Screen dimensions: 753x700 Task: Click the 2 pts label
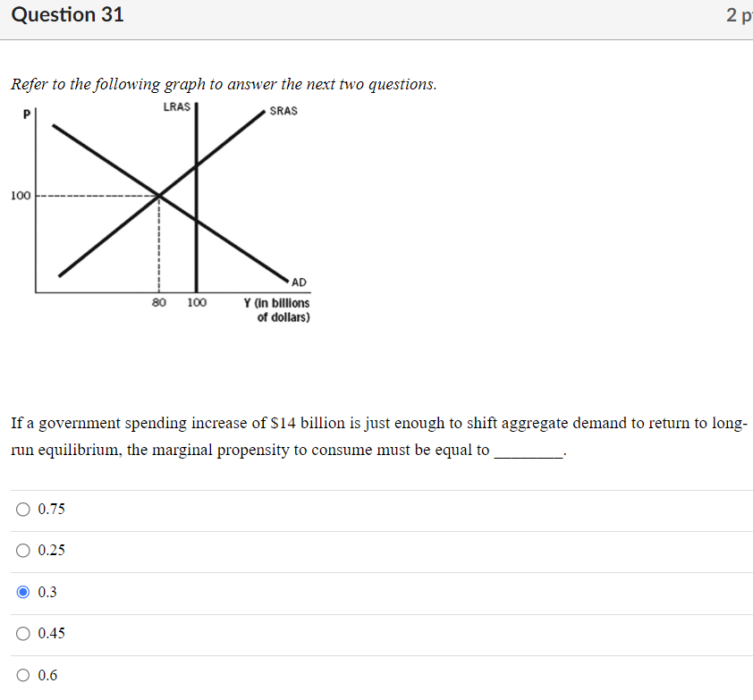[741, 15]
